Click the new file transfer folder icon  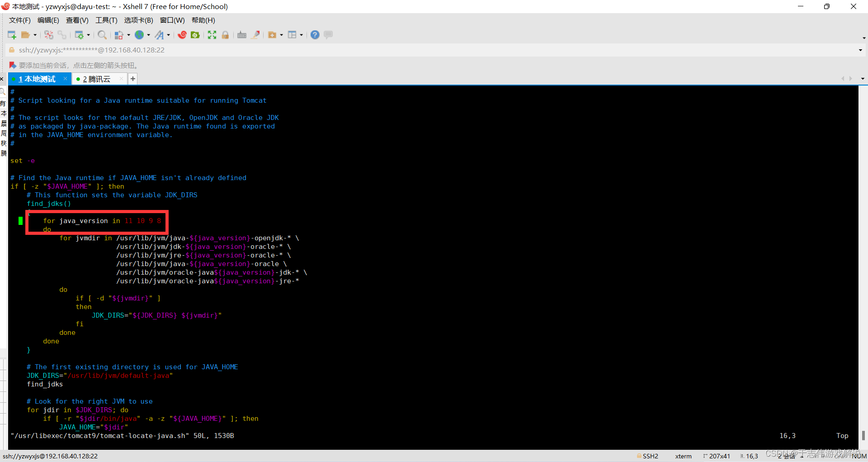pyautogui.click(x=272, y=35)
